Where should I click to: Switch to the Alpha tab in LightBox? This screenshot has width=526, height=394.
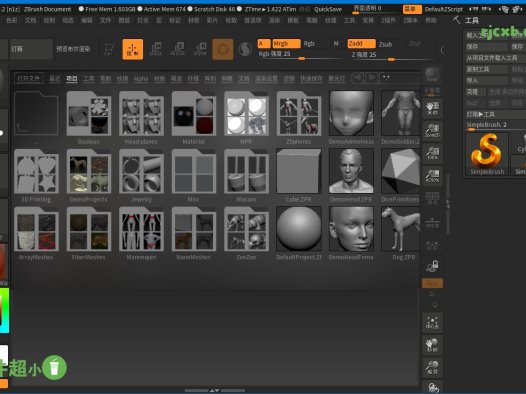(x=141, y=79)
